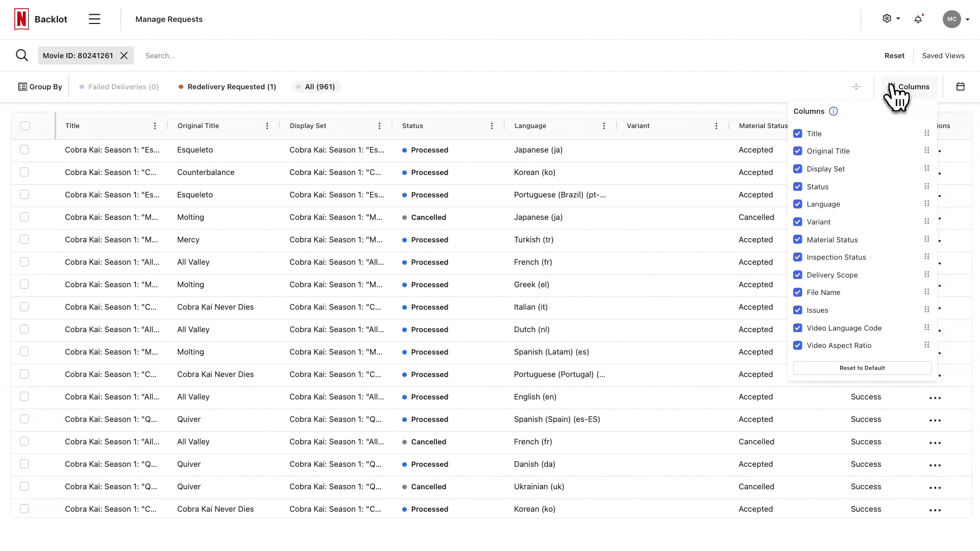Click the row density adjust icon beside Columns
Viewport: 980px width, 551px height.
pyautogui.click(x=856, y=87)
